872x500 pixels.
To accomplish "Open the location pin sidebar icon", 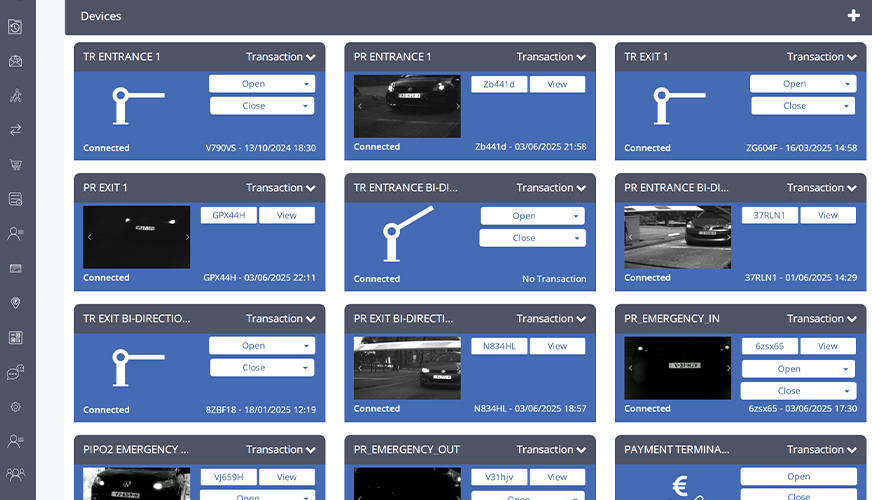I will click(x=15, y=303).
